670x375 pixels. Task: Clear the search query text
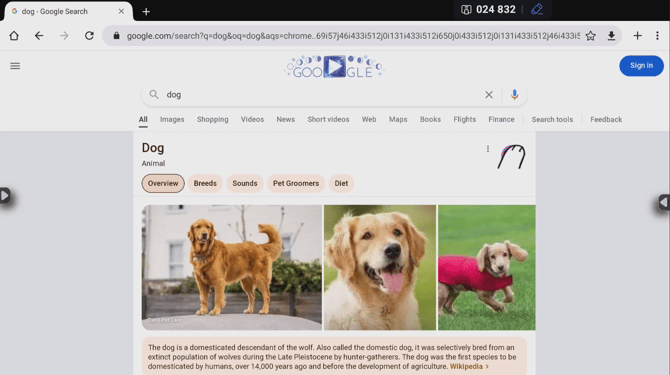point(489,95)
